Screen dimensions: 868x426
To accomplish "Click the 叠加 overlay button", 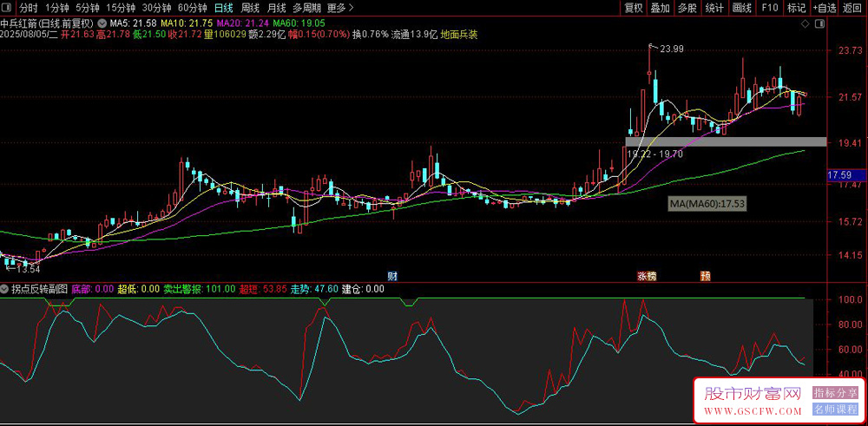I will 660,8.
